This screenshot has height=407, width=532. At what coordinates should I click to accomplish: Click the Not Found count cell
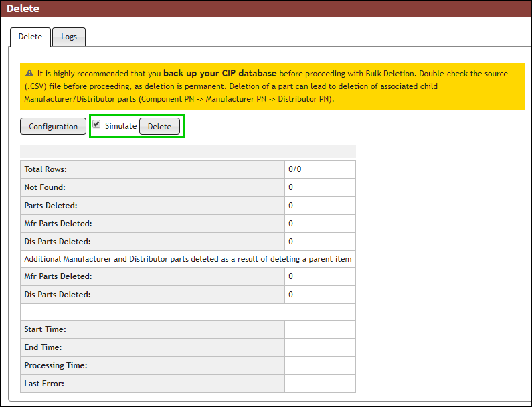click(x=320, y=187)
